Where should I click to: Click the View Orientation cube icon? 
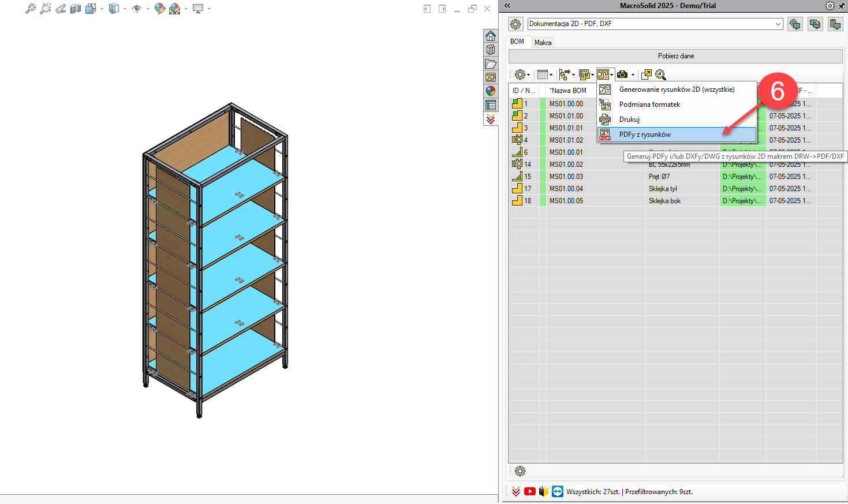coord(91,9)
